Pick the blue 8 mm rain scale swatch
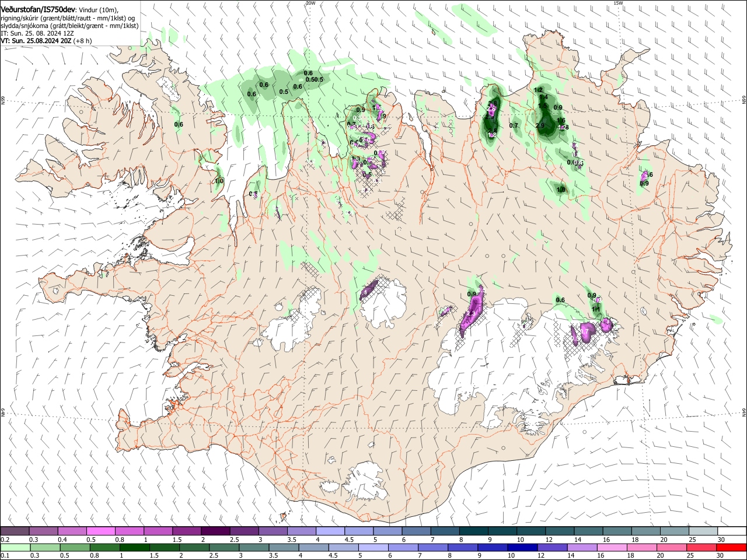This screenshot has height=560, width=747. 462,547
